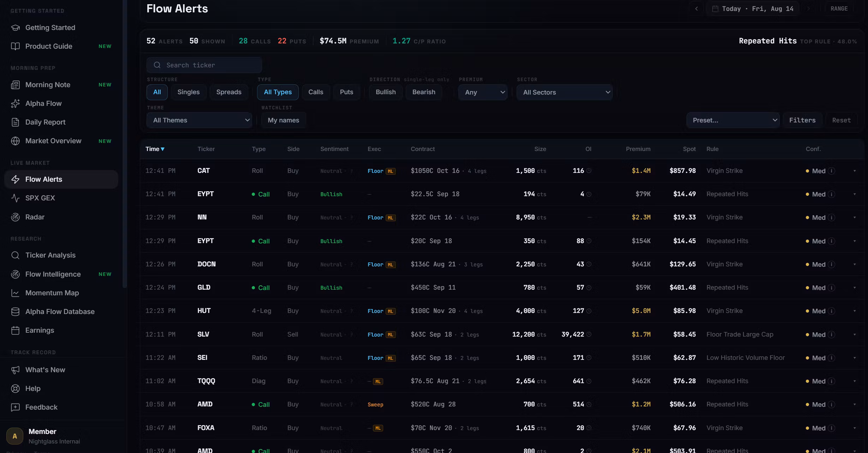Open Alpha Flow sparkle icon
The image size is (868, 453).
coord(15,103)
